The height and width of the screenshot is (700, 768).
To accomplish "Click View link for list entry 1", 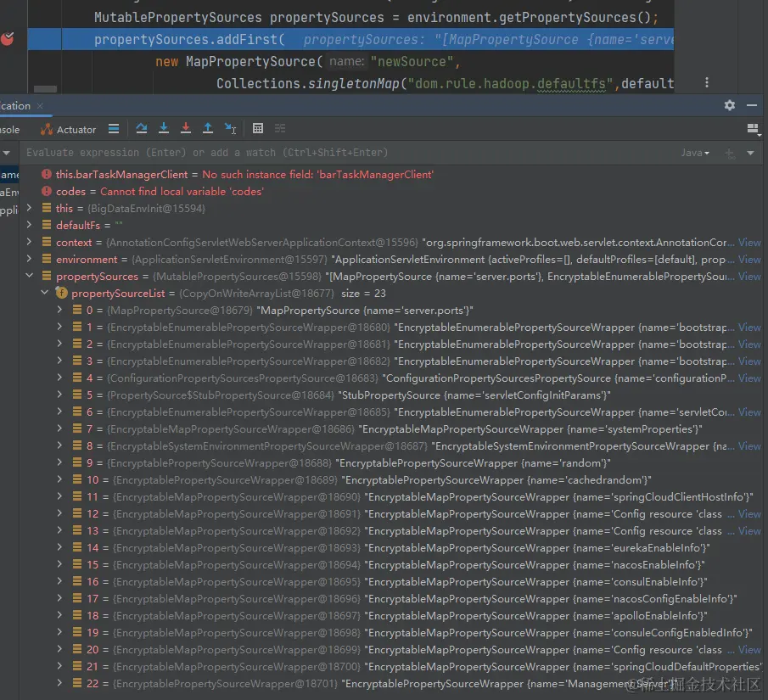I will 749,328.
